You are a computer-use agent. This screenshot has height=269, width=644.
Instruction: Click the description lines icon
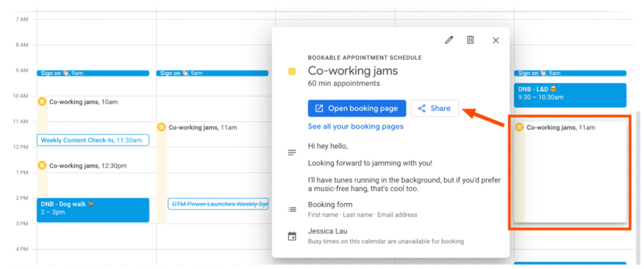click(292, 152)
